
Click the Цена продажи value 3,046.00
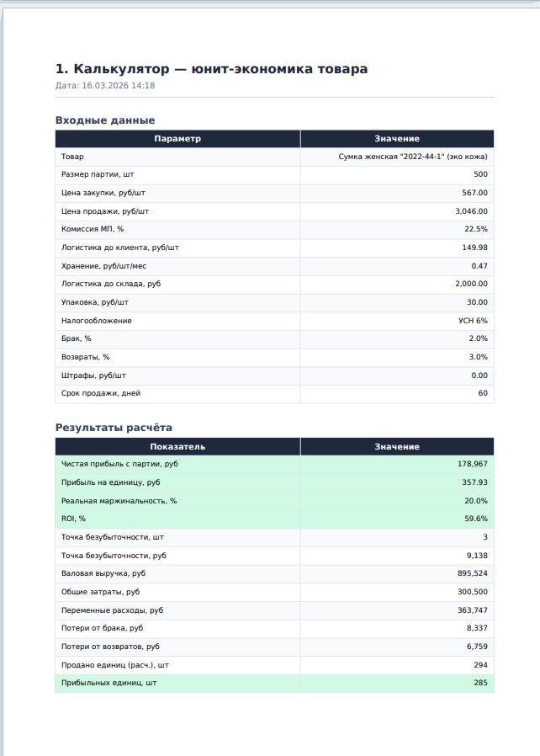(x=471, y=211)
